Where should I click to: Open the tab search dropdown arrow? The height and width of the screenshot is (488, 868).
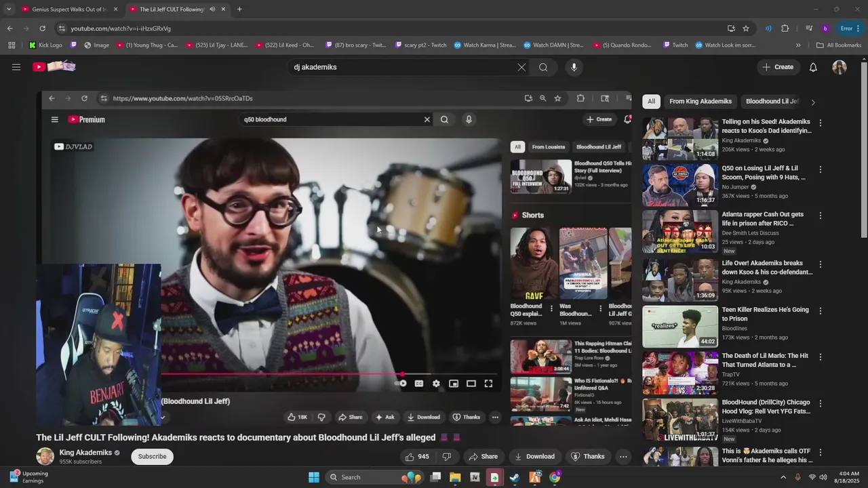point(8,9)
